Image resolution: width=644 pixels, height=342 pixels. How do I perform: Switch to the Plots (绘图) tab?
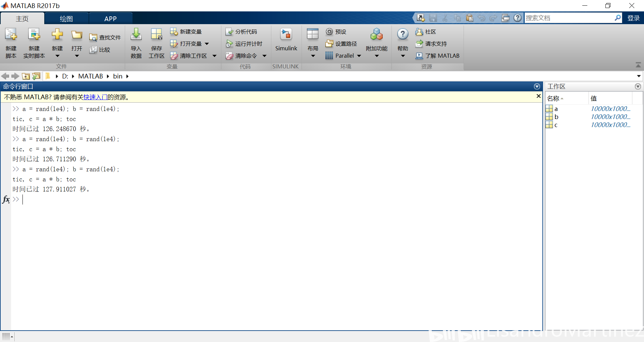(66, 19)
